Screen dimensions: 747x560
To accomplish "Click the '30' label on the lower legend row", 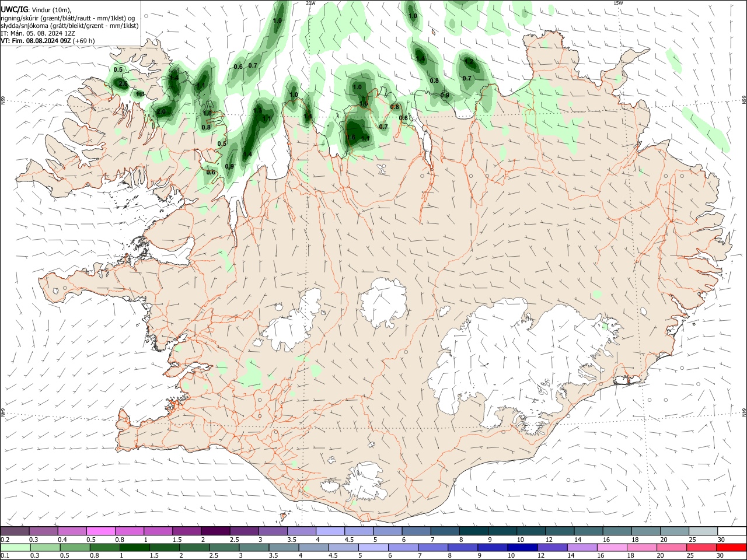I will (721, 556).
